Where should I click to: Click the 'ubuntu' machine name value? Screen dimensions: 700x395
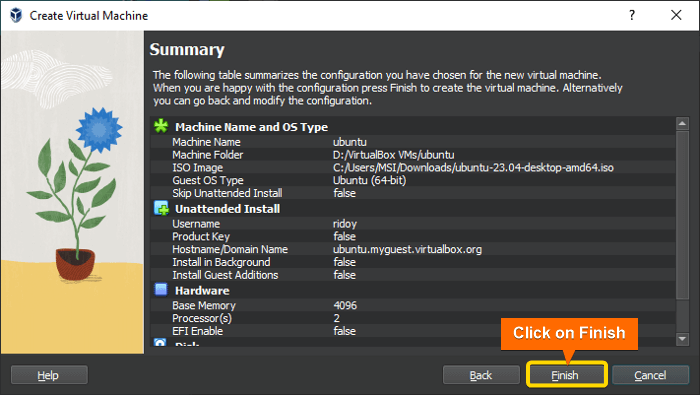click(x=350, y=142)
